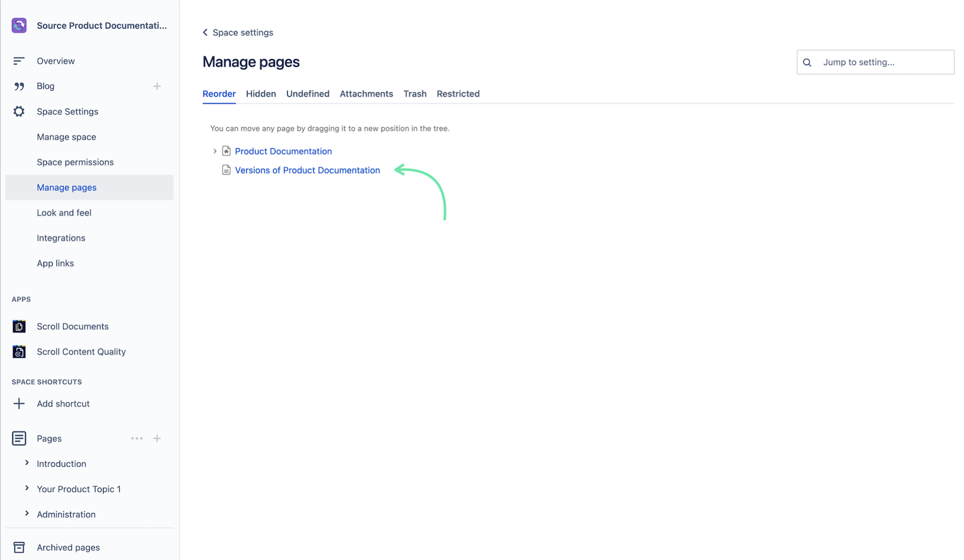Click the Scroll Content Quality app icon
Screen dimensions: 964x560
19,352
